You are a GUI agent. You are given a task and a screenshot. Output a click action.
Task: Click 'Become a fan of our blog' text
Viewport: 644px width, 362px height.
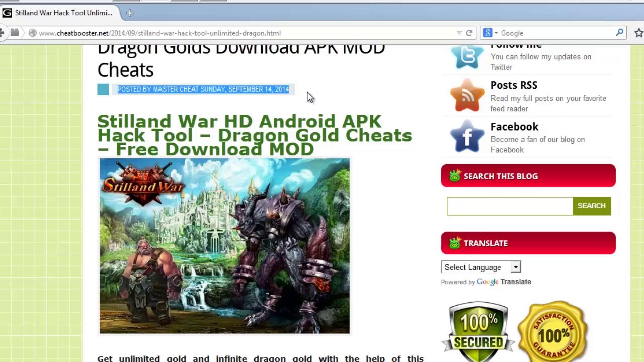tap(537, 144)
